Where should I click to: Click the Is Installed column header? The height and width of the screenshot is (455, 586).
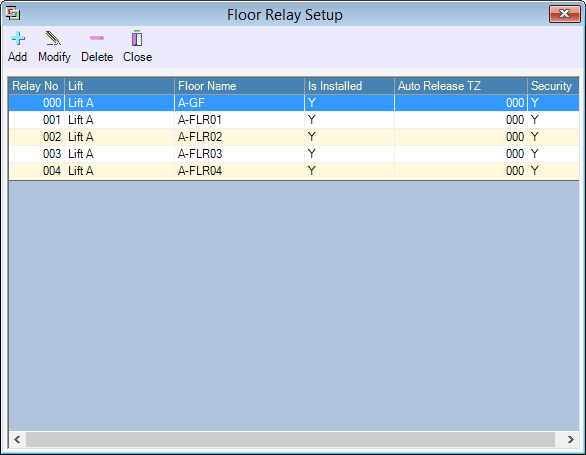[349, 86]
